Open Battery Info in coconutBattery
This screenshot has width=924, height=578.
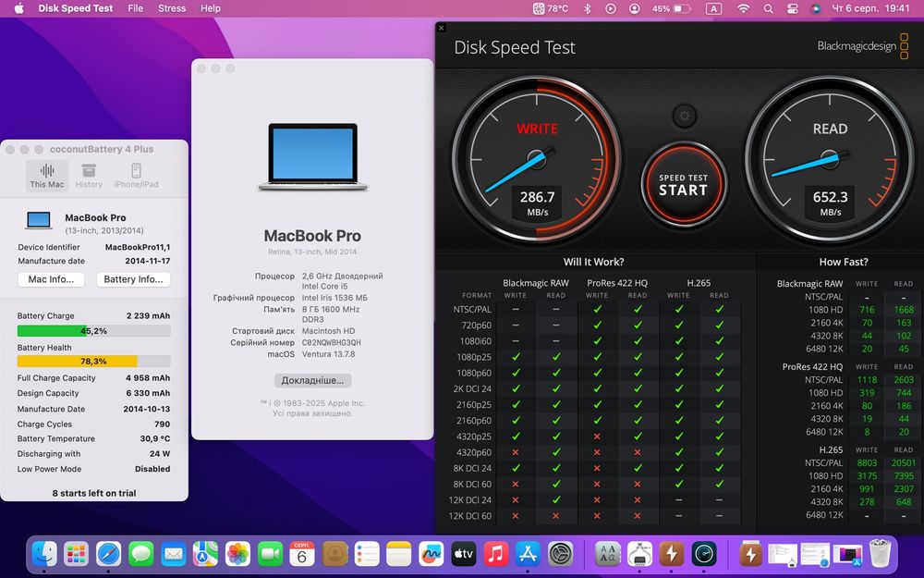133,279
